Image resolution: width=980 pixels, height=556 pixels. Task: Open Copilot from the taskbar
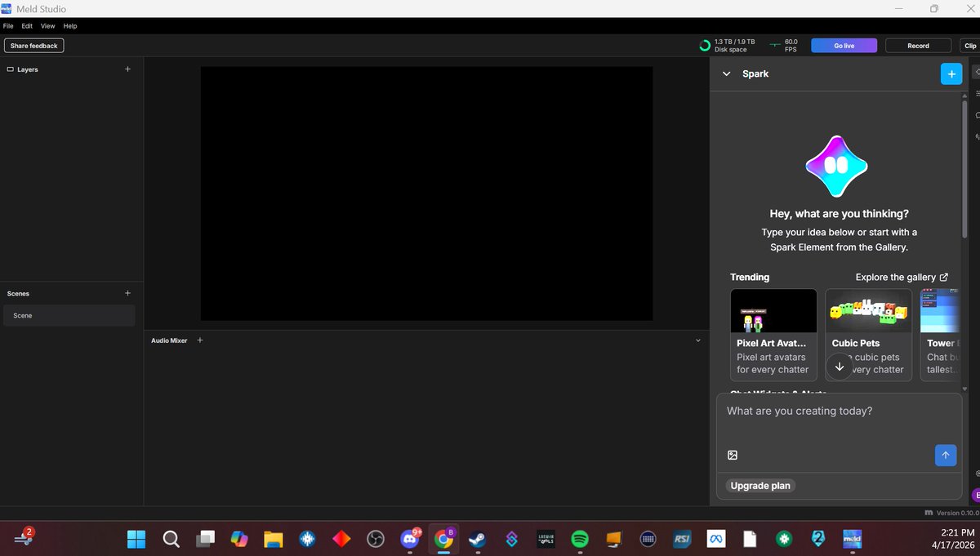[x=239, y=539]
